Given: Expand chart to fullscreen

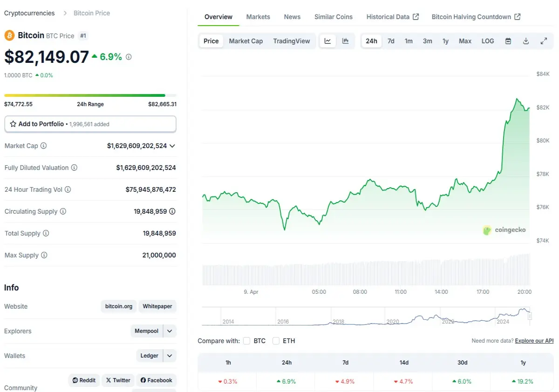Looking at the screenshot, I should (544, 41).
